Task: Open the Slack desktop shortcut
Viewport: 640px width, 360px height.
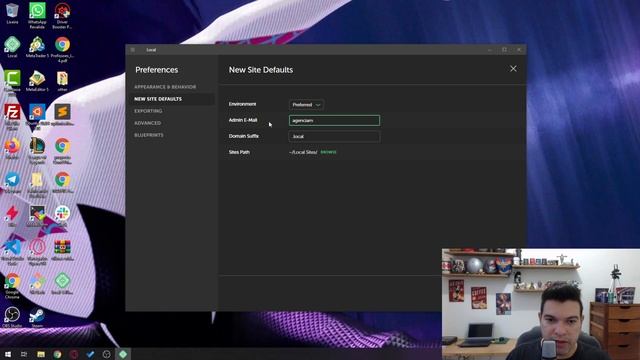Action: point(62,216)
